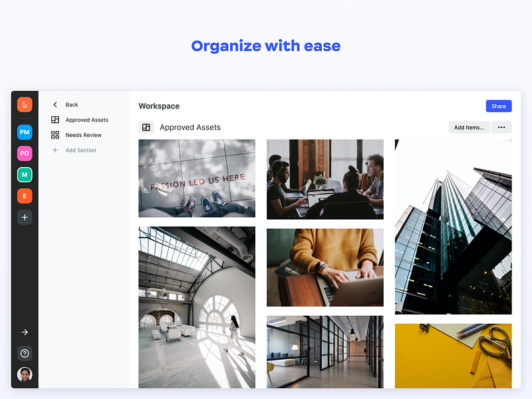Open the help question mark icon
This screenshot has height=399, width=532.
[x=25, y=354]
